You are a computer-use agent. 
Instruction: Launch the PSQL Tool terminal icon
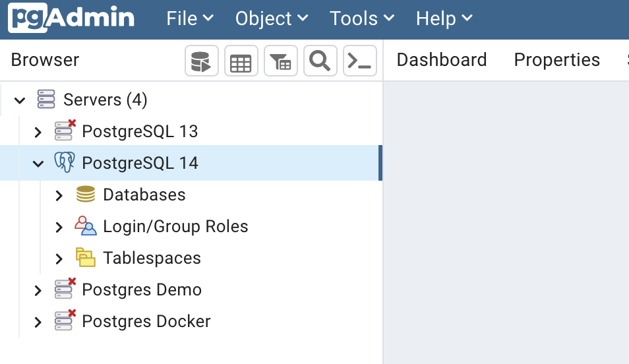click(x=360, y=61)
